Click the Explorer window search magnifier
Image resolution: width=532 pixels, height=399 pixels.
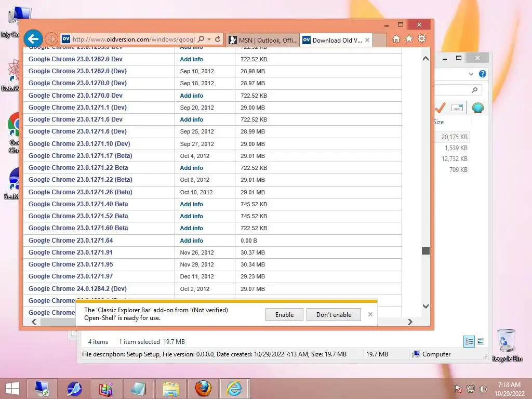tap(474, 90)
